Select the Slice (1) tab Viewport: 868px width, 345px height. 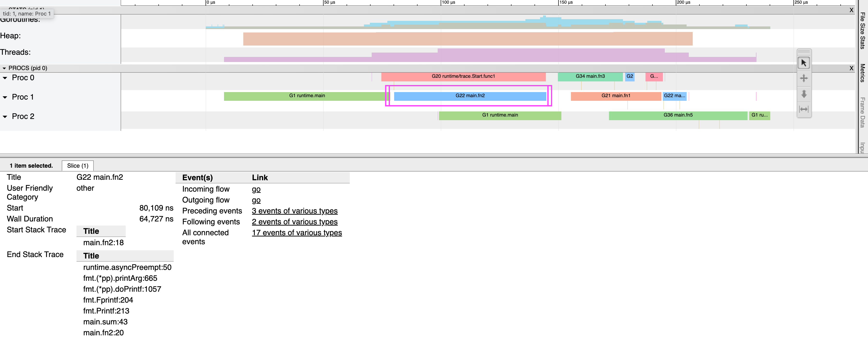(x=77, y=165)
